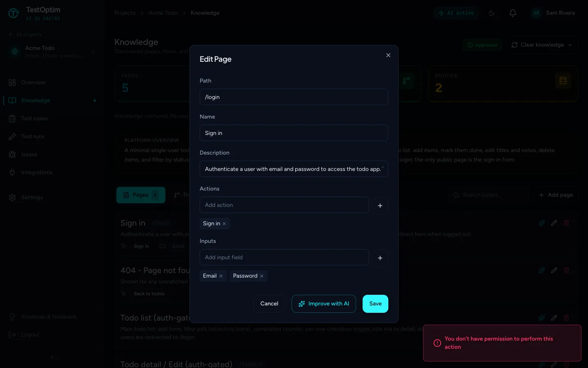Toggle dark mode moon icon
Screen dimensions: 588x368
(x=492, y=13)
